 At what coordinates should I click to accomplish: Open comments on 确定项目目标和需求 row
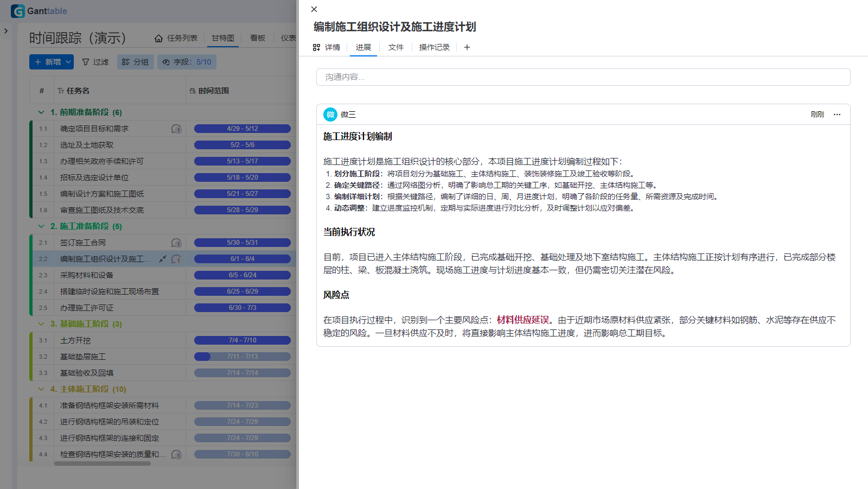[x=176, y=129]
